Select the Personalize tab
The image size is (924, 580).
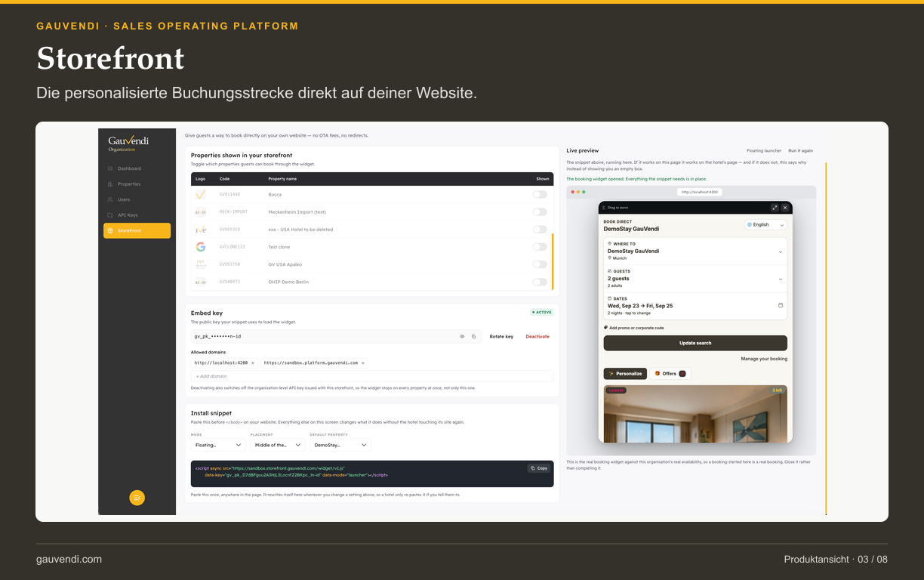[625, 373]
